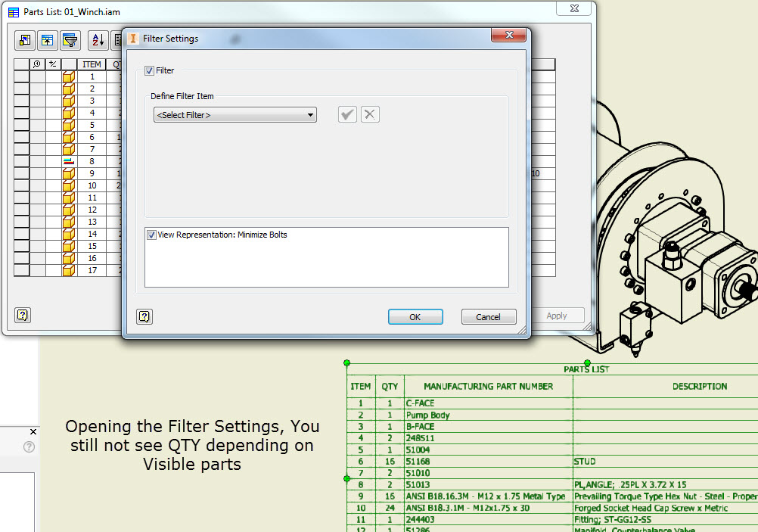Select the yellow part icon for item 9

point(69,173)
